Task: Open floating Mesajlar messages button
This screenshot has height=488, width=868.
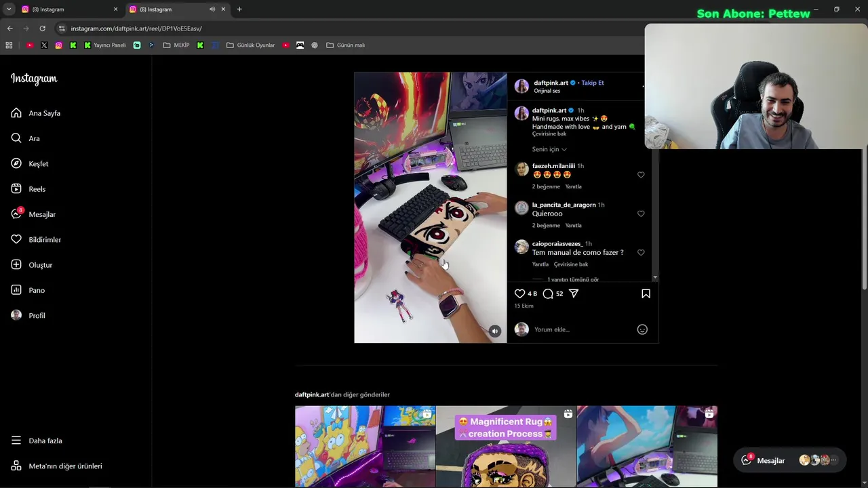Action: click(x=790, y=460)
